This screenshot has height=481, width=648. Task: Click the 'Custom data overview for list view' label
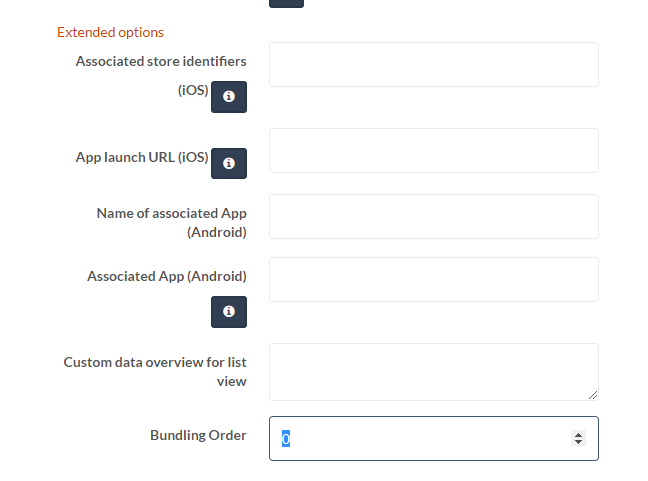click(155, 371)
